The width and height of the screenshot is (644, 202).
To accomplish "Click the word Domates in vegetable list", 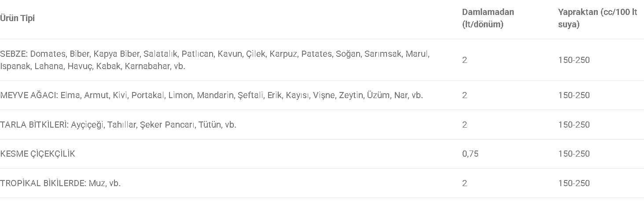I will click(48, 54).
